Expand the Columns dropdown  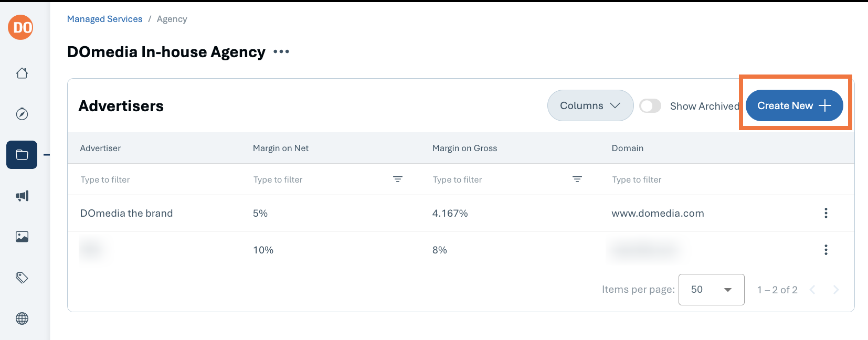pyautogui.click(x=590, y=105)
